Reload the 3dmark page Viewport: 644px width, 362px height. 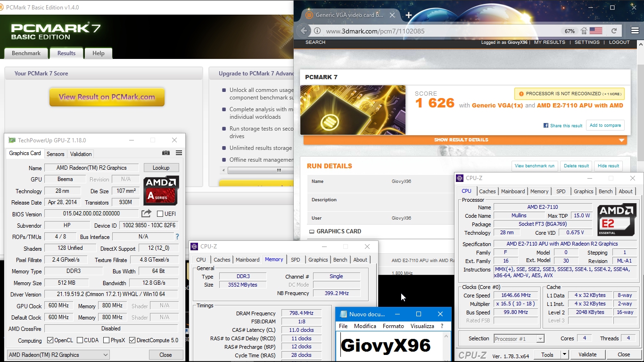[x=614, y=31]
